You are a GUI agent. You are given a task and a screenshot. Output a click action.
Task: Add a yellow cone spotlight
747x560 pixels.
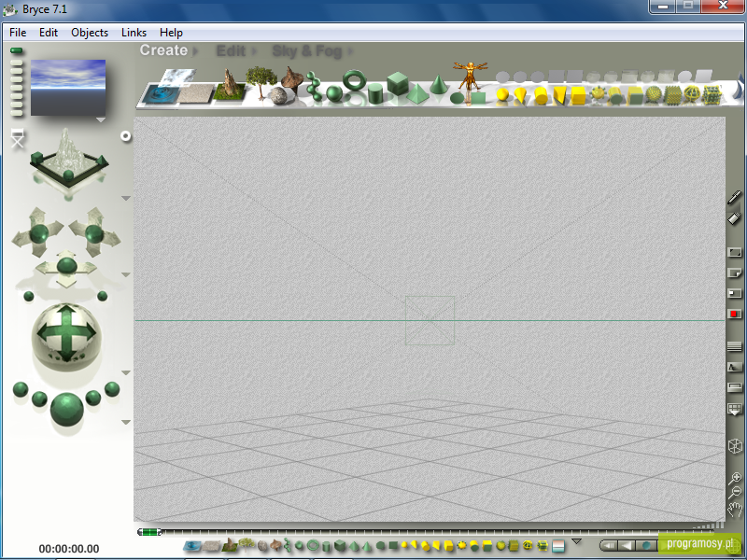(521, 95)
